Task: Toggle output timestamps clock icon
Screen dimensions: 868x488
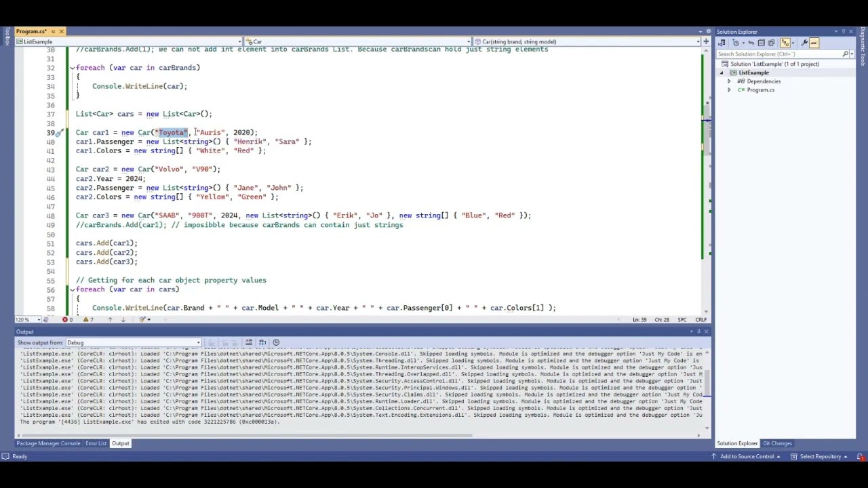Action: coord(276,342)
